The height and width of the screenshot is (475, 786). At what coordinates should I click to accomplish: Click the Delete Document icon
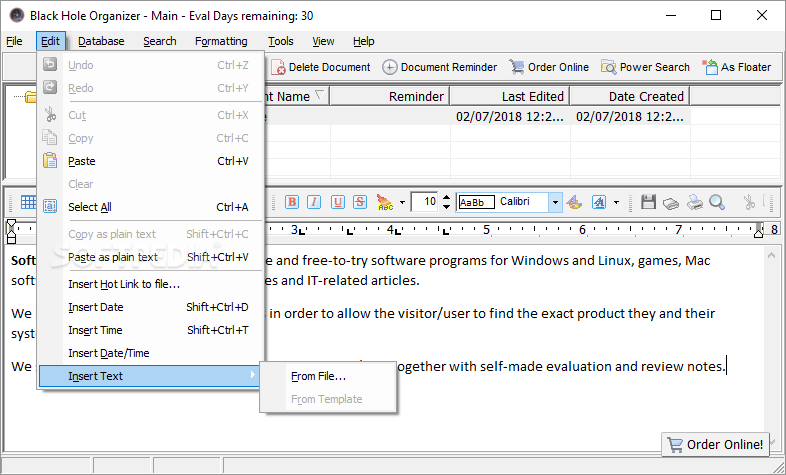pyautogui.click(x=278, y=67)
